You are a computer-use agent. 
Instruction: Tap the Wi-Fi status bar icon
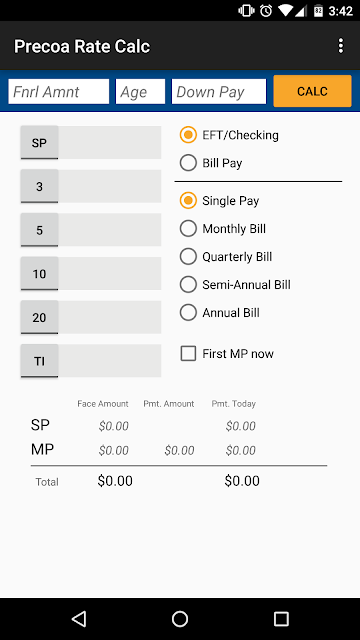[x=287, y=11]
